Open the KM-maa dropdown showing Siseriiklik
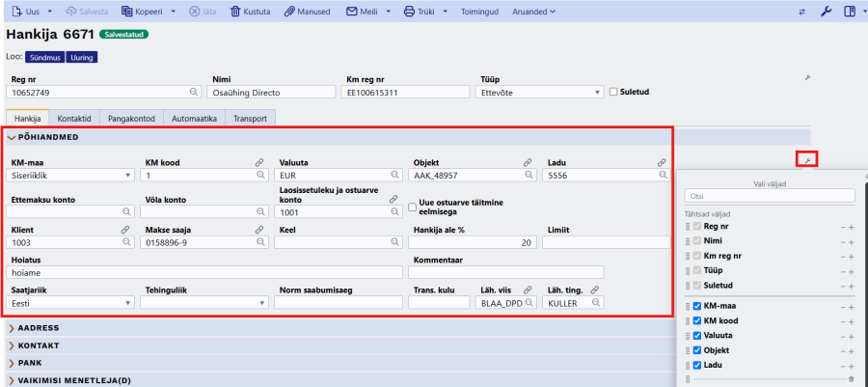868x387 pixels. (69, 175)
